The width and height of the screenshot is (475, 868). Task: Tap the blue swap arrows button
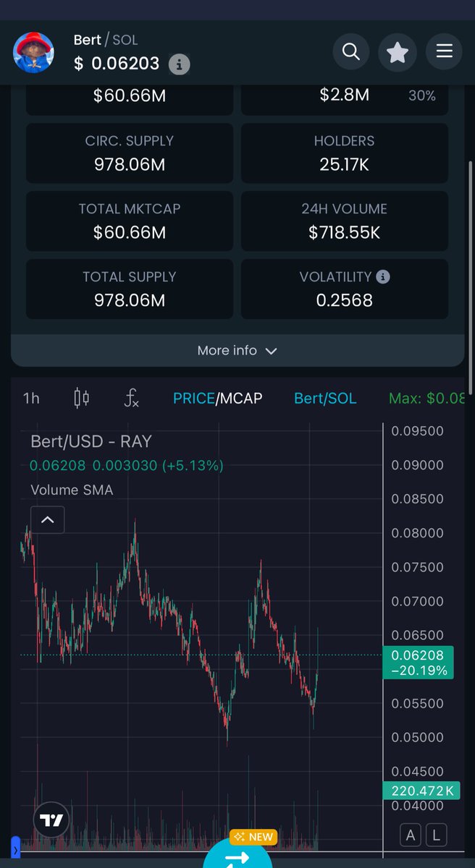point(237,855)
